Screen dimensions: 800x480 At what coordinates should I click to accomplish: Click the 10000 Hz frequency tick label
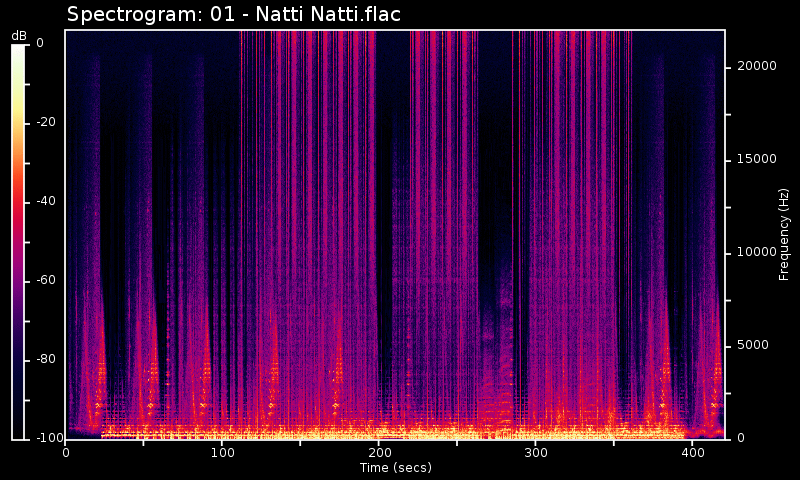tap(756, 252)
